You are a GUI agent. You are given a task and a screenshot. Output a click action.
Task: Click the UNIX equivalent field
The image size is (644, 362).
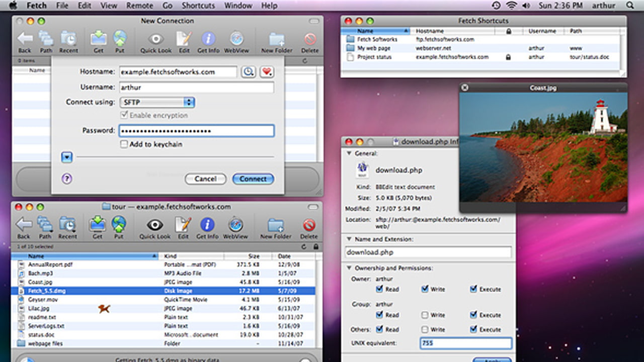click(x=466, y=343)
